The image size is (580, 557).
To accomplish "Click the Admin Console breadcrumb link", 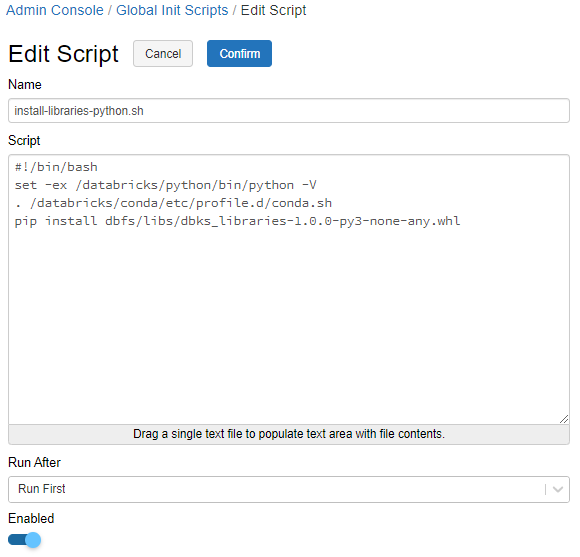I will [55, 10].
